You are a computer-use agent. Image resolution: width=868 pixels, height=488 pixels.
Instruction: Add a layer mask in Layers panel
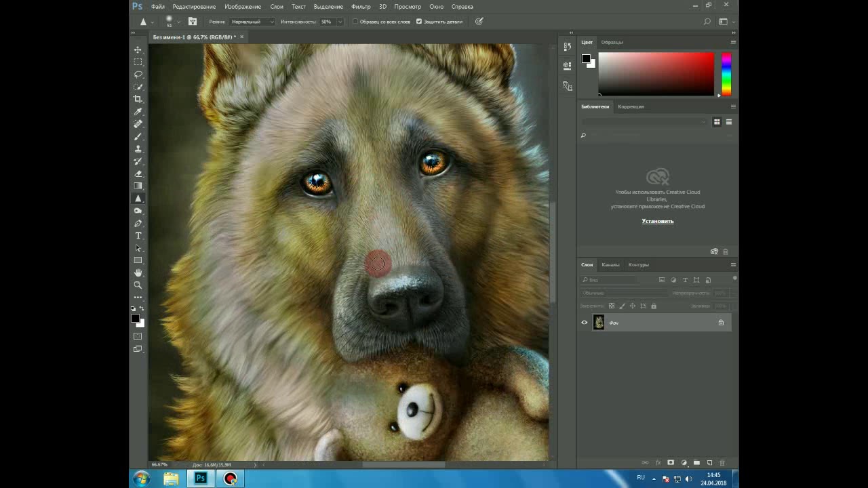(671, 463)
